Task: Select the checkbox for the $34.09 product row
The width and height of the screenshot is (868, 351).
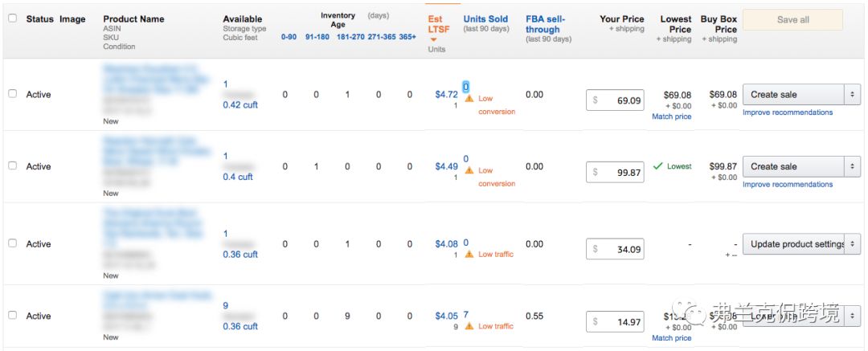Action: (12, 243)
